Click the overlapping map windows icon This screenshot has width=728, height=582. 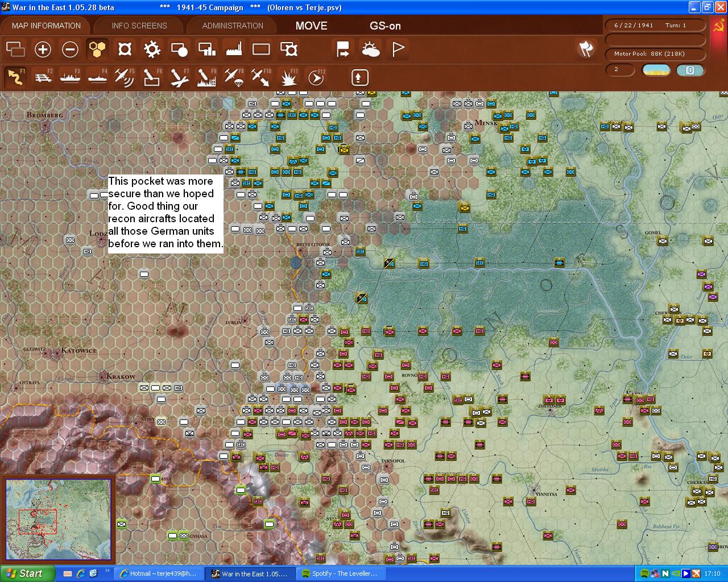tap(15, 49)
